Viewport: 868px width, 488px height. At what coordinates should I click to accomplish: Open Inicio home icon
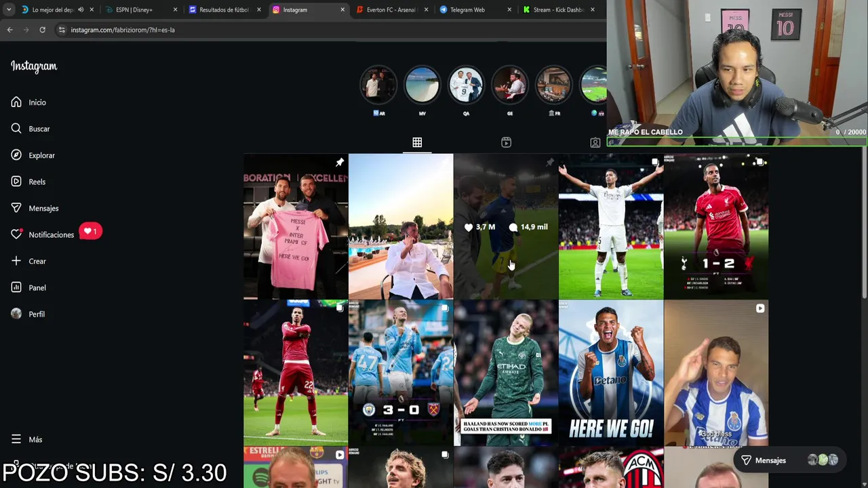click(16, 102)
